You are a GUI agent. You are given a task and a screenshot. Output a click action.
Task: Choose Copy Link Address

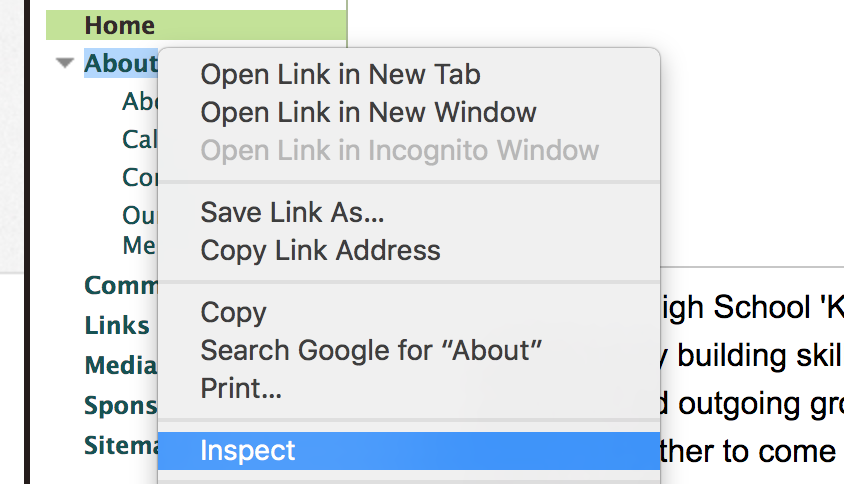point(320,250)
